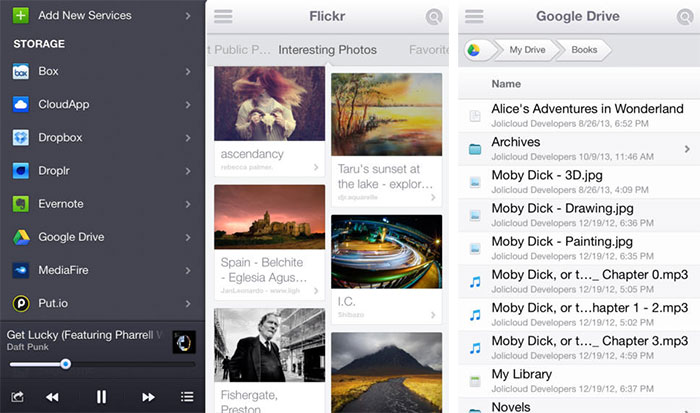The image size is (700, 413).
Task: Skip back with the rewind button
Action: click(x=52, y=397)
